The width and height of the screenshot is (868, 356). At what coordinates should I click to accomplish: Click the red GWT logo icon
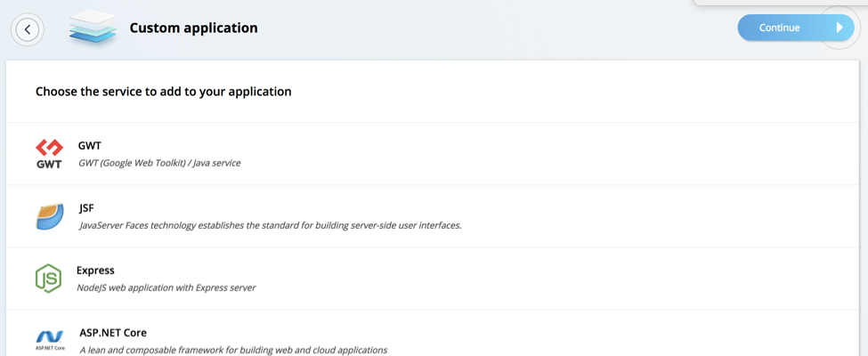pos(49,154)
